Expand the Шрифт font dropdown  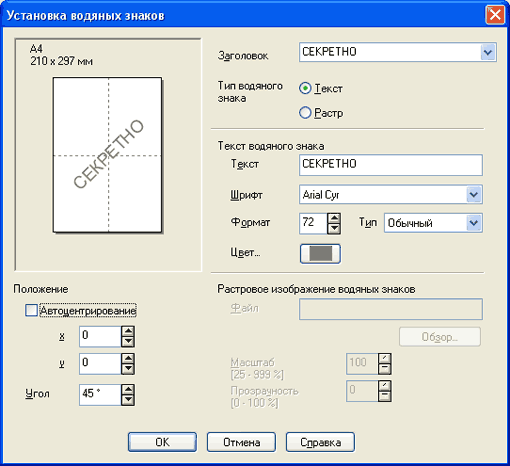pyautogui.click(x=474, y=194)
